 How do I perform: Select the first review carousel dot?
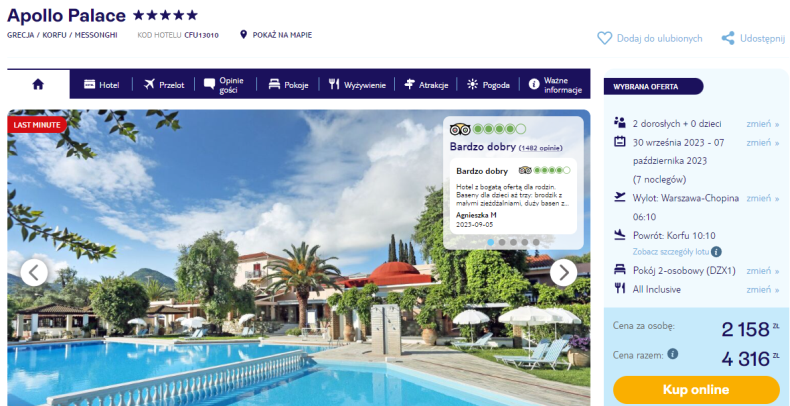[x=491, y=242]
